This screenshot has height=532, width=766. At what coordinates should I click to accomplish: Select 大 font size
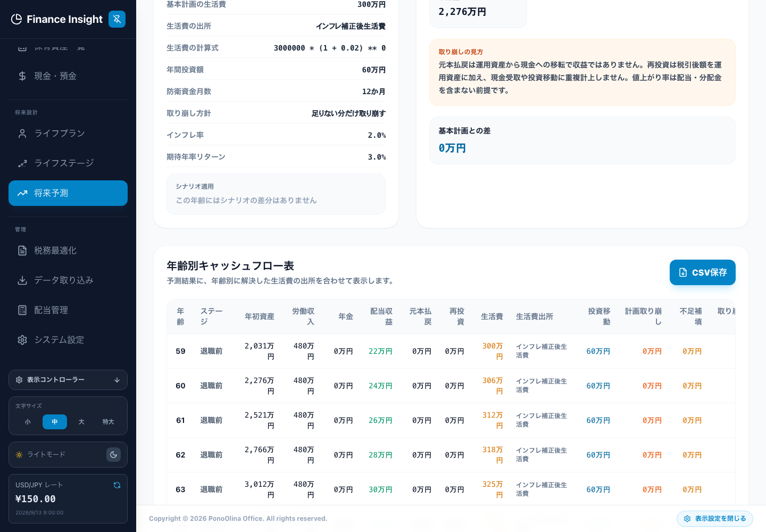[81, 422]
